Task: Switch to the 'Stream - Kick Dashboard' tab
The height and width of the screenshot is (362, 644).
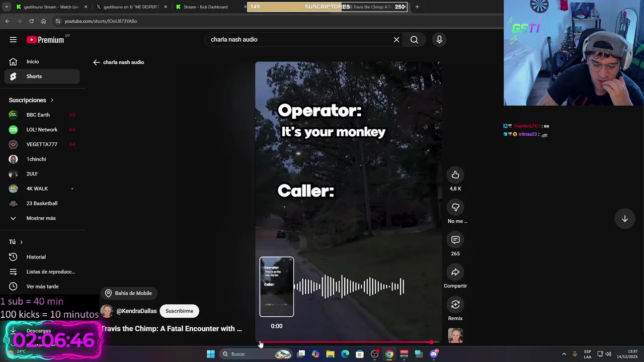Action: tap(205, 7)
